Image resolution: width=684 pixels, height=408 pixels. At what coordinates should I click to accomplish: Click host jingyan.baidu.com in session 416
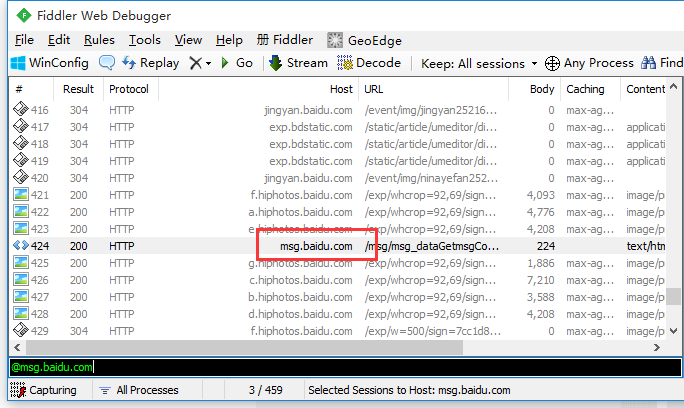[x=308, y=110]
